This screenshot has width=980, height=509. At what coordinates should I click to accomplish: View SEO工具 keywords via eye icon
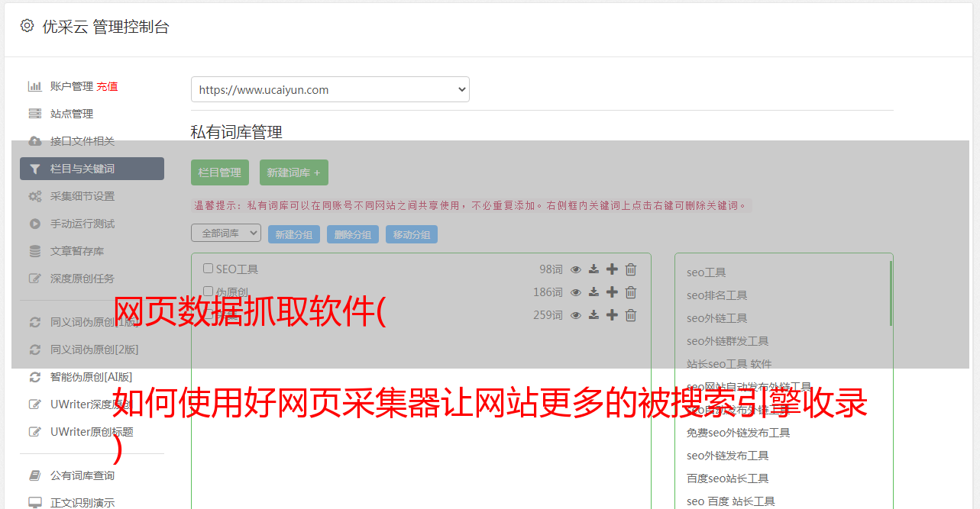576,269
